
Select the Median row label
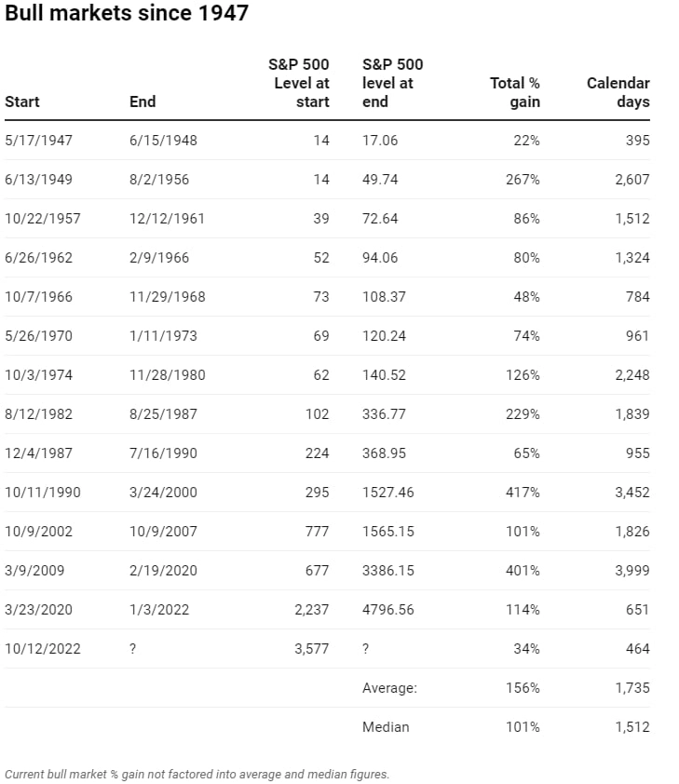click(x=386, y=726)
